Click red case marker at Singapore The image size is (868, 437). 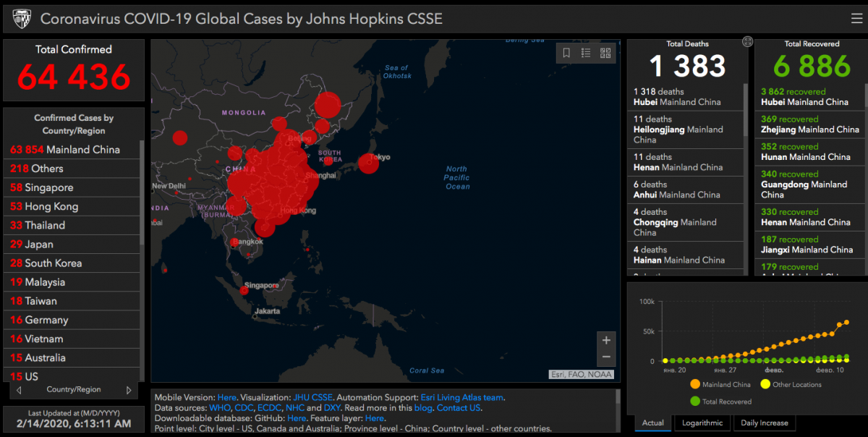[x=244, y=290]
